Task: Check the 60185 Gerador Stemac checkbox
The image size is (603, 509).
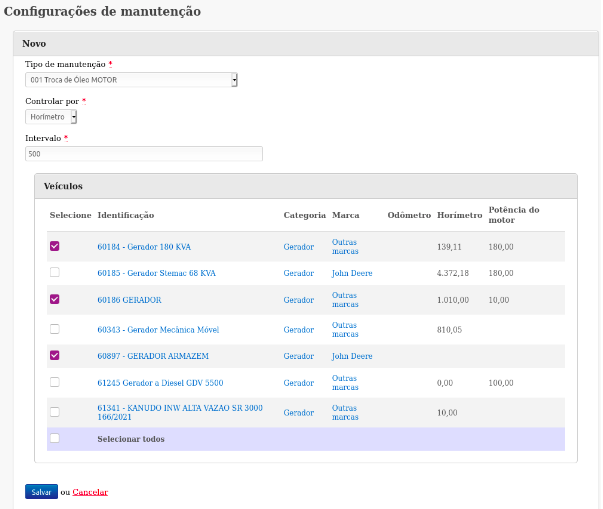Action: (55, 272)
